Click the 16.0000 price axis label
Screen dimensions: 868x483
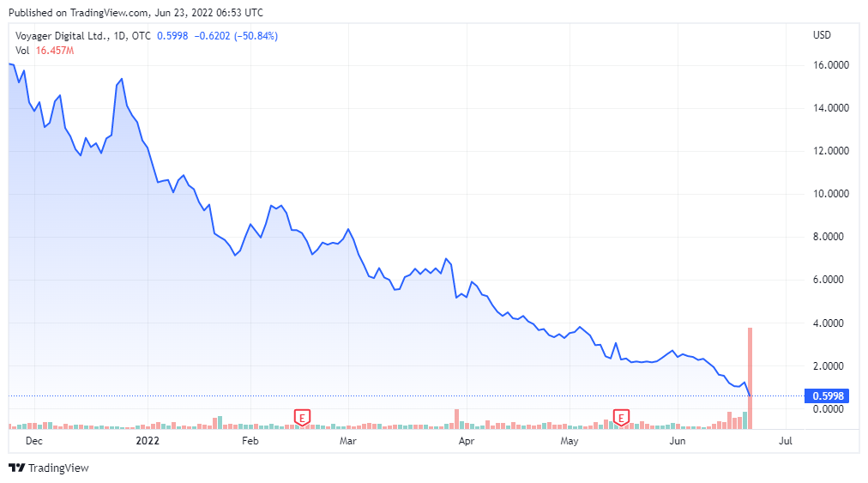[x=830, y=65]
